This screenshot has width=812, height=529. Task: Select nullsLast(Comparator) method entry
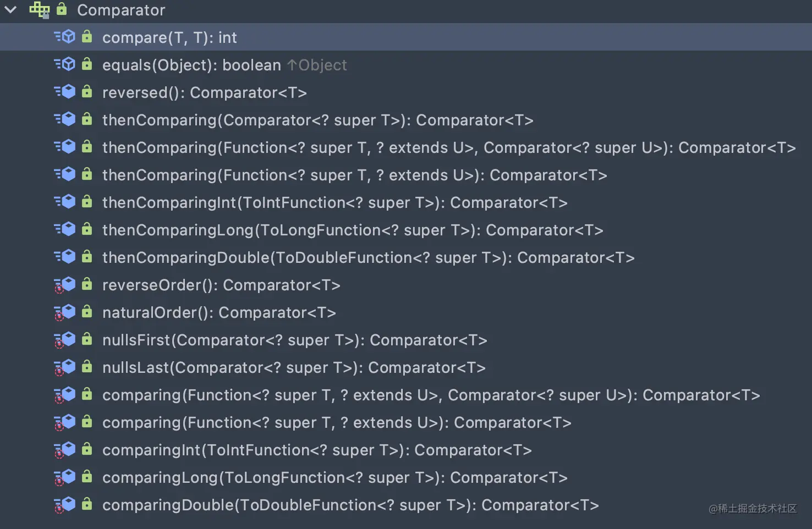point(294,367)
